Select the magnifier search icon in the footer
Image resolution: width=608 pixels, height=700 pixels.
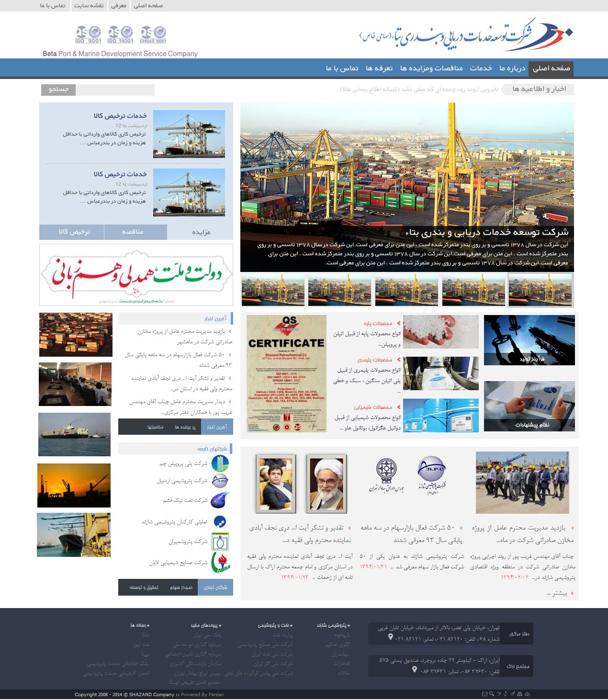pos(491,694)
